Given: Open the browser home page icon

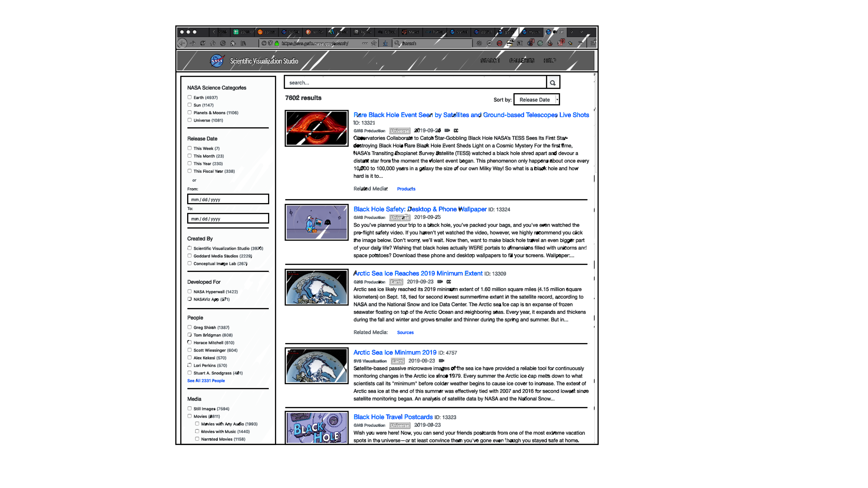Looking at the screenshot, I should pos(213,43).
